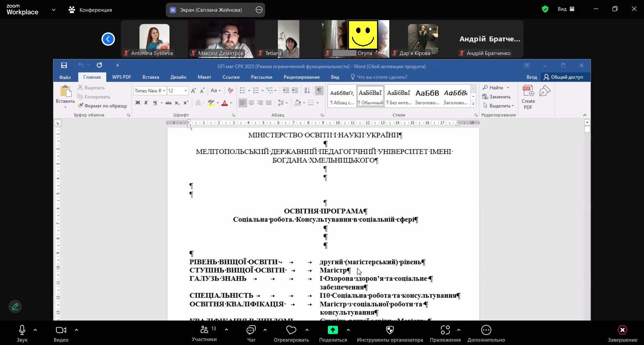Open Выделить dropdown in Редактирование
Image resolution: width=644 pixels, height=345 pixels.
coord(498,106)
